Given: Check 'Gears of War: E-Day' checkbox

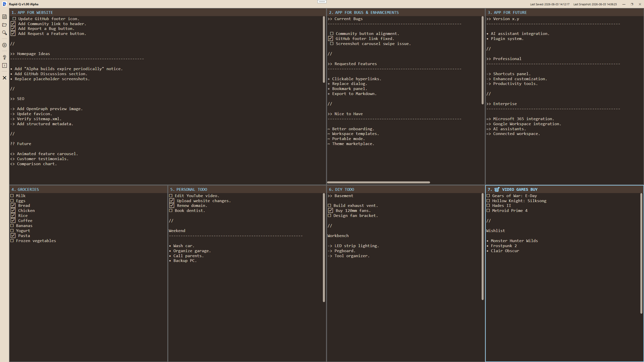Looking at the screenshot, I should [488, 196].
